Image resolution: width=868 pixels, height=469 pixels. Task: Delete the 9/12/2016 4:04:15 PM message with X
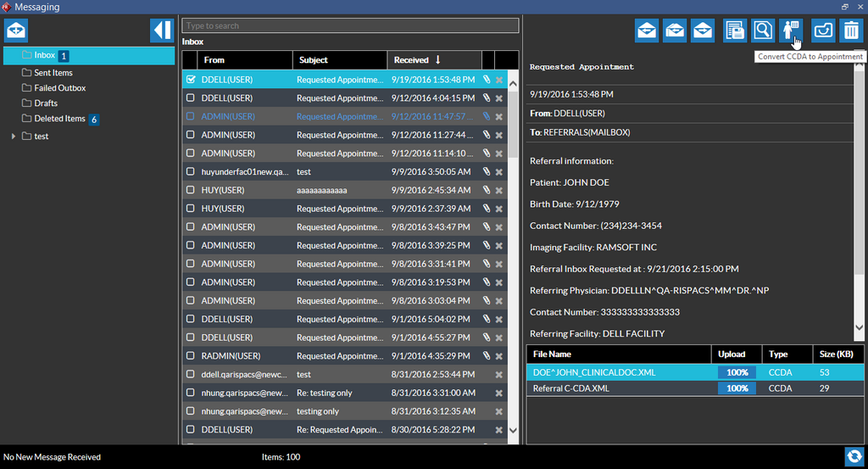pos(499,98)
